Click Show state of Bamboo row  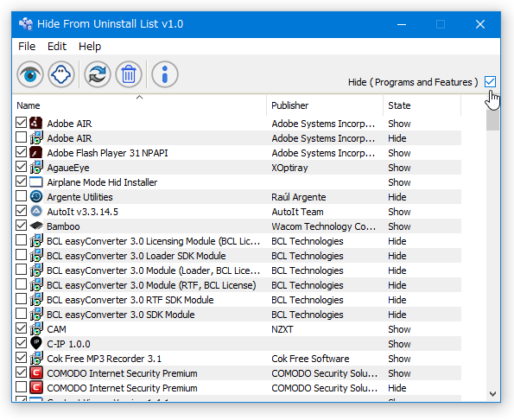coord(399,226)
